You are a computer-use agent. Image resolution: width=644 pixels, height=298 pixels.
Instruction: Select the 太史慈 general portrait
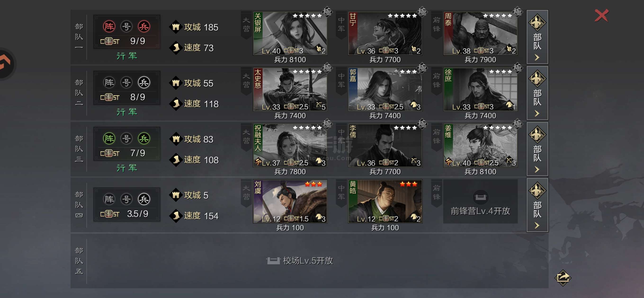(290, 89)
